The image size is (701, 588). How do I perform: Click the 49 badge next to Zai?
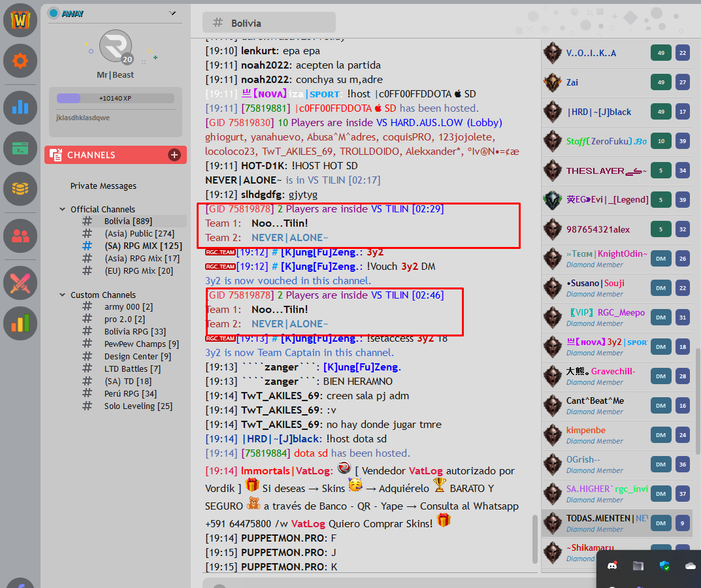[x=660, y=82]
